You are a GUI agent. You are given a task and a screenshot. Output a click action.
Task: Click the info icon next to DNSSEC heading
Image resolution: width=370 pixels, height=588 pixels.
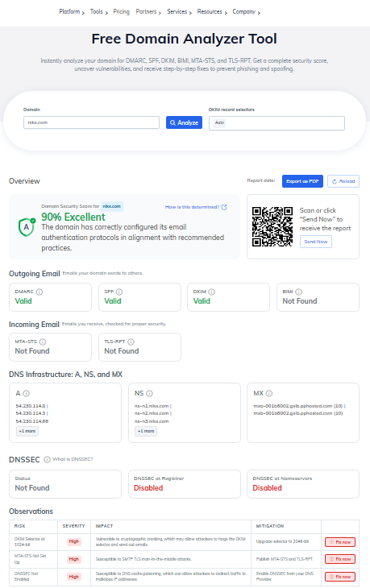(x=47, y=460)
